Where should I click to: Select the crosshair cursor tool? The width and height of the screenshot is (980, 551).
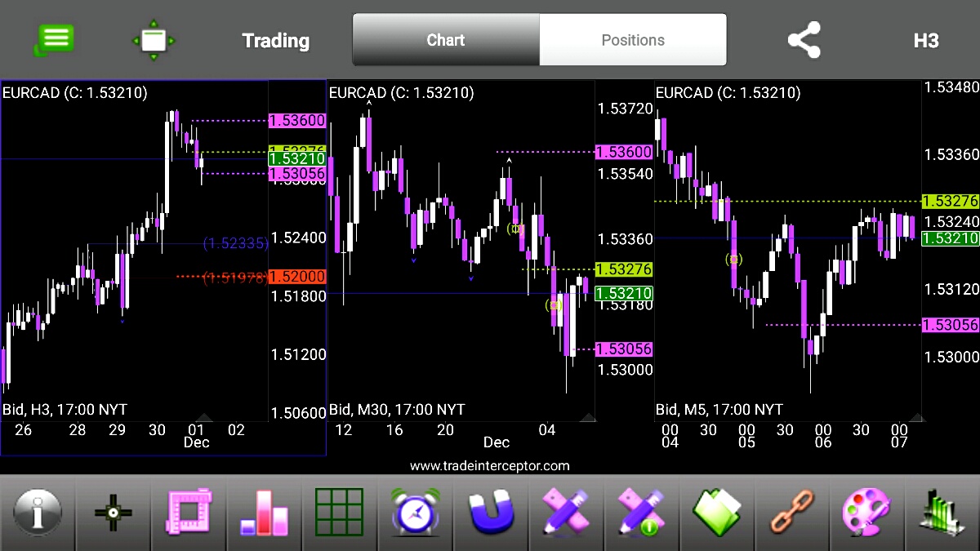click(x=114, y=513)
